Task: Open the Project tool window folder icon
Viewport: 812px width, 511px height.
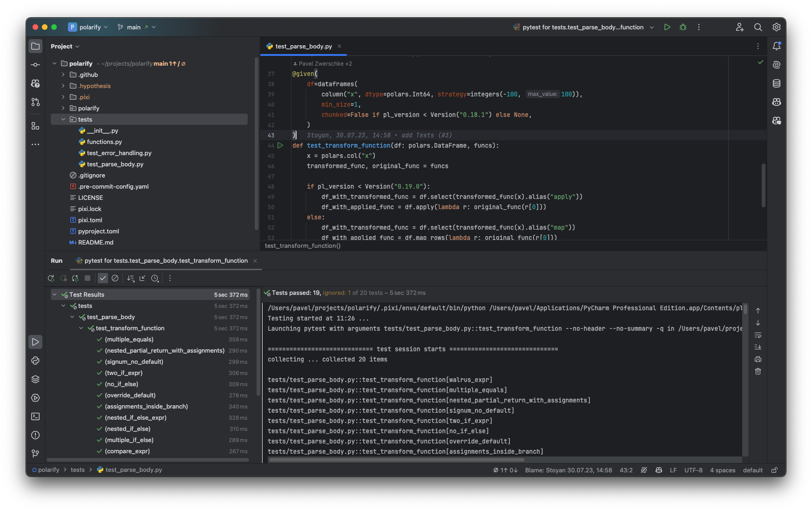Action: [x=35, y=46]
